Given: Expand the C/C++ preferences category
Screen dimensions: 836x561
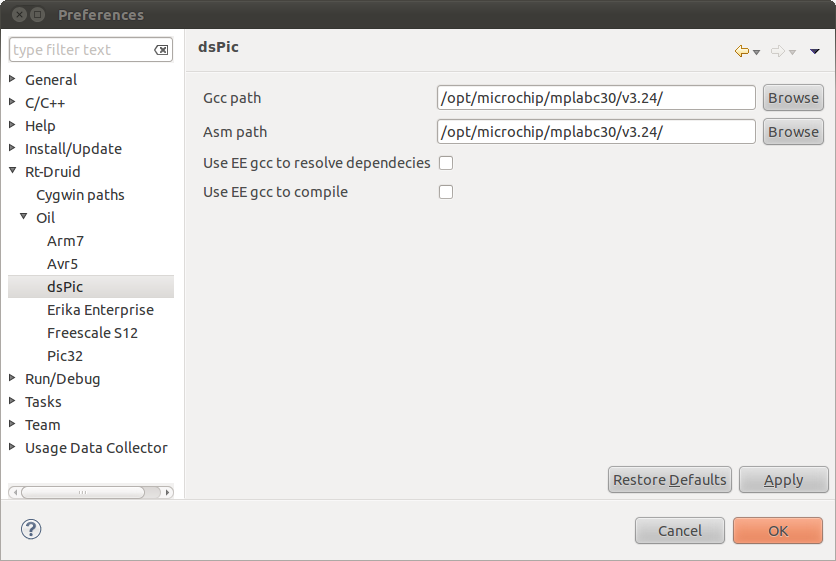Looking at the screenshot, I should click(x=12, y=102).
